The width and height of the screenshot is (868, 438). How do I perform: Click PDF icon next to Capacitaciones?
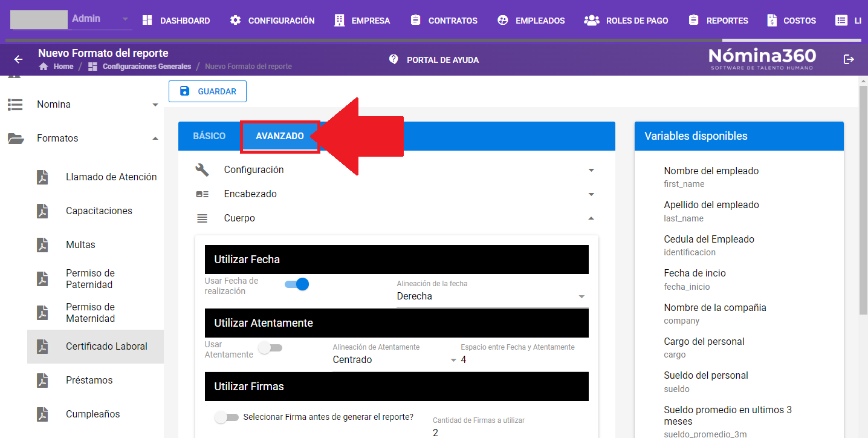tap(42, 211)
